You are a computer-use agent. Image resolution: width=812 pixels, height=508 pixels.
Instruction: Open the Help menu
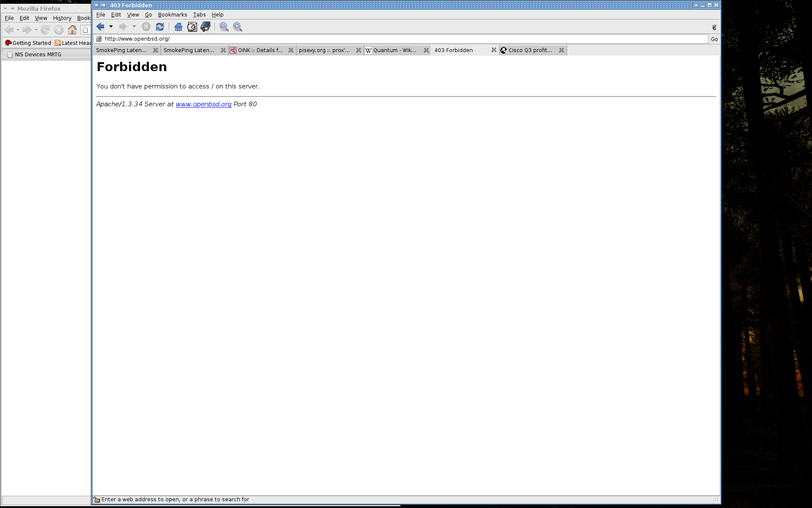tap(217, 15)
